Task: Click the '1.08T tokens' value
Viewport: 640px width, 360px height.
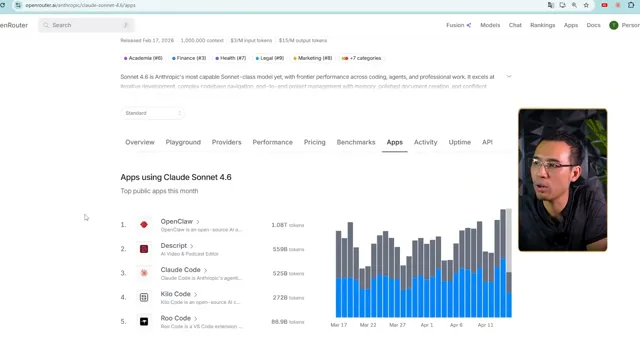Action: [x=288, y=225]
